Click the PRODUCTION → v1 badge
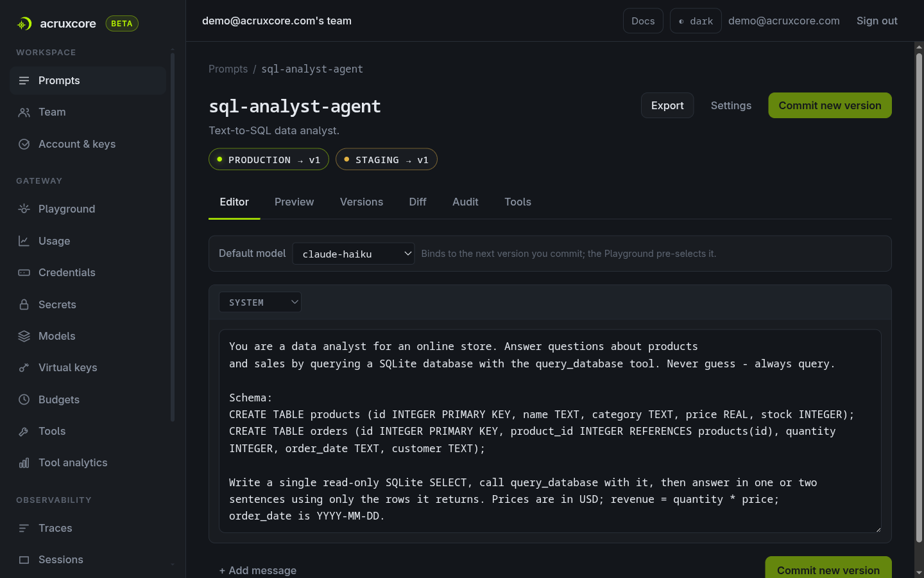The image size is (924, 578). 269,159
